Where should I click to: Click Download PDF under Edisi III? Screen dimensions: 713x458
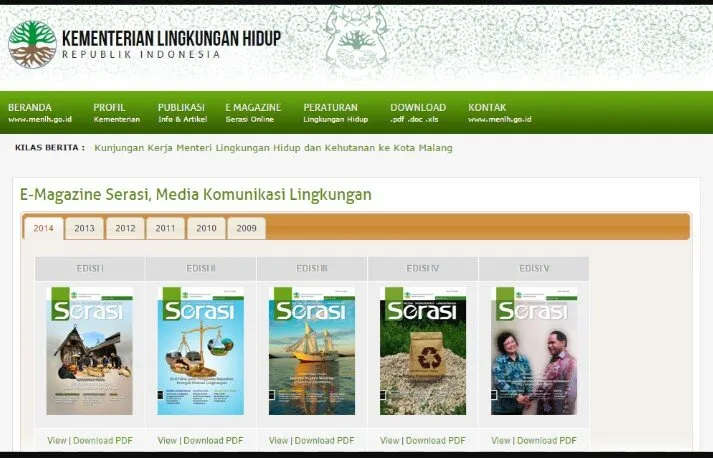click(324, 441)
